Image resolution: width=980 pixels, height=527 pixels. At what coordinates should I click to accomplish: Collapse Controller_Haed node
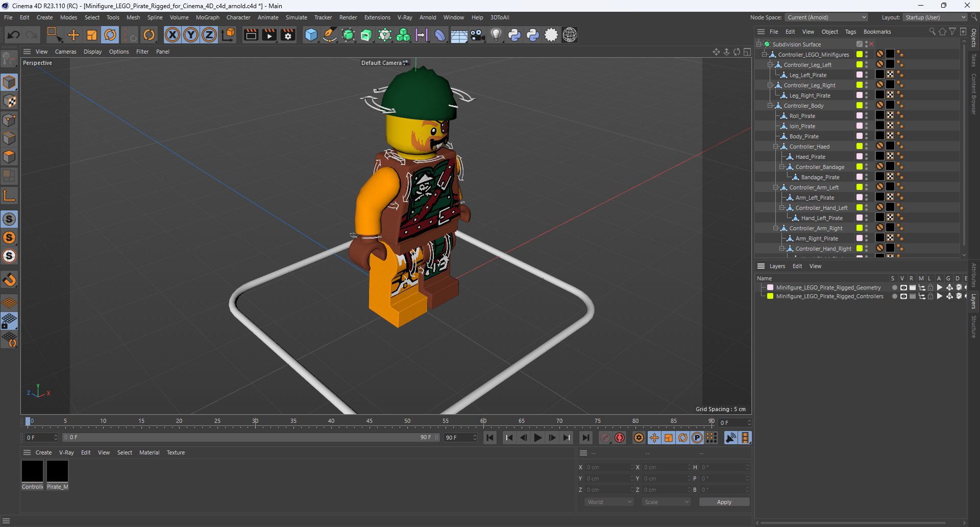click(x=776, y=146)
